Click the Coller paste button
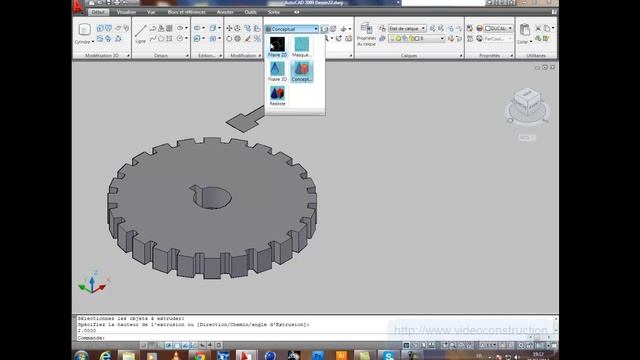640x360 pixels. (x=525, y=30)
